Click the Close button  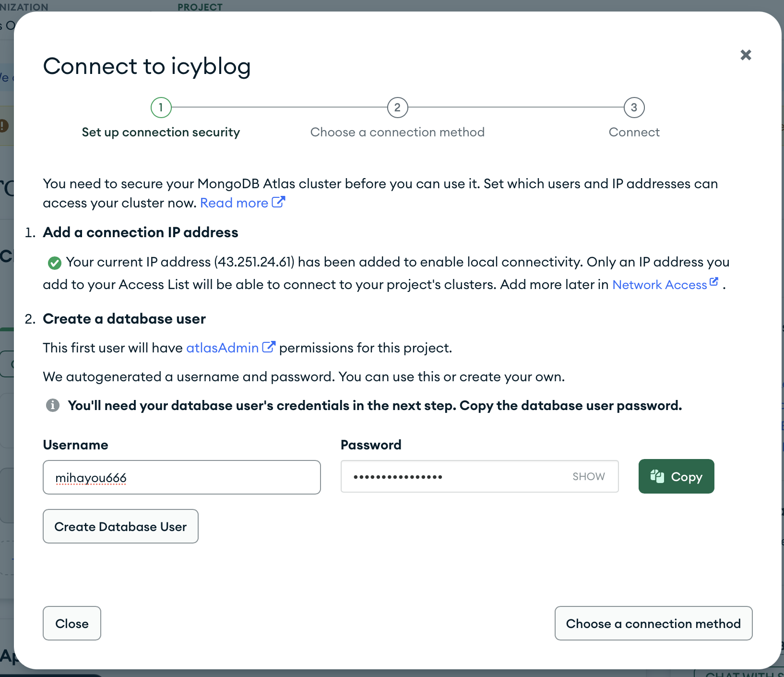click(72, 623)
